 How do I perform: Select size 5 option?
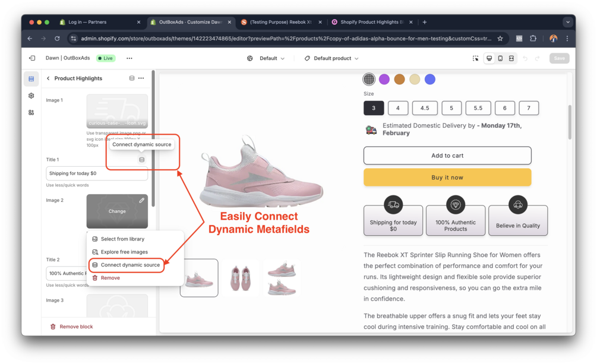451,108
